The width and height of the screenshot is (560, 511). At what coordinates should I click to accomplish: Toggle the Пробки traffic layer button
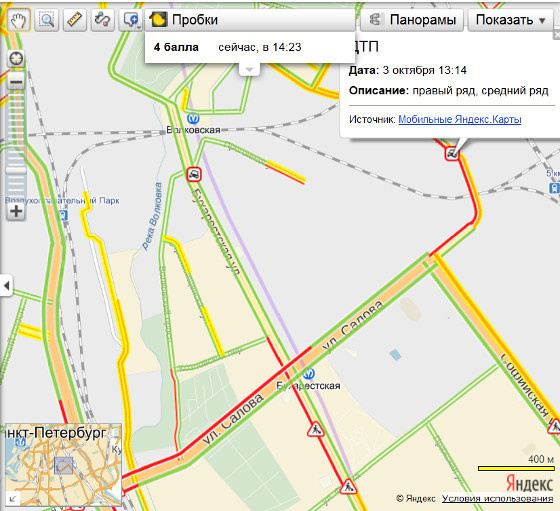pyautogui.click(x=250, y=20)
